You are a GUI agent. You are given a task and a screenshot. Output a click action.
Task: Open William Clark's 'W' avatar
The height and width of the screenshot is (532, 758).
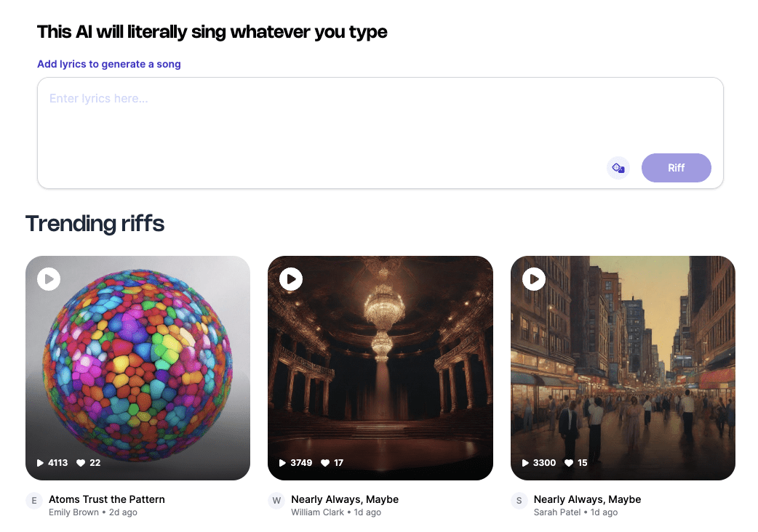(276, 501)
